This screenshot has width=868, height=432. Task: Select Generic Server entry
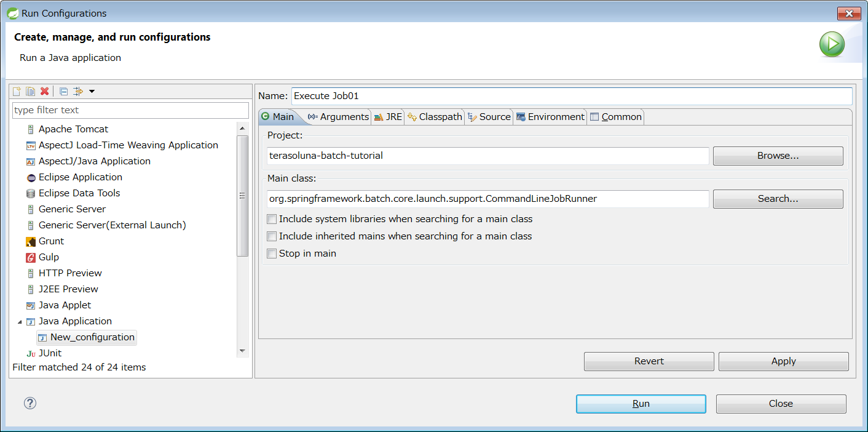72,209
